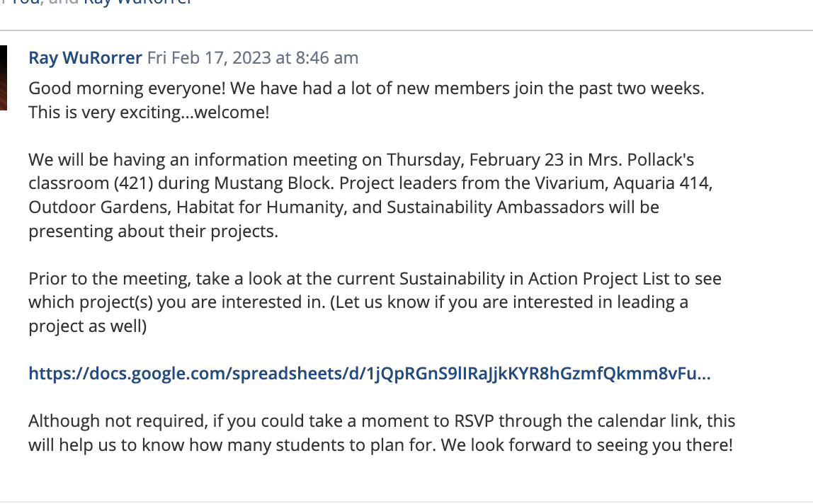Click the partially visible Ray WuRorrer link at top

[138, 2]
